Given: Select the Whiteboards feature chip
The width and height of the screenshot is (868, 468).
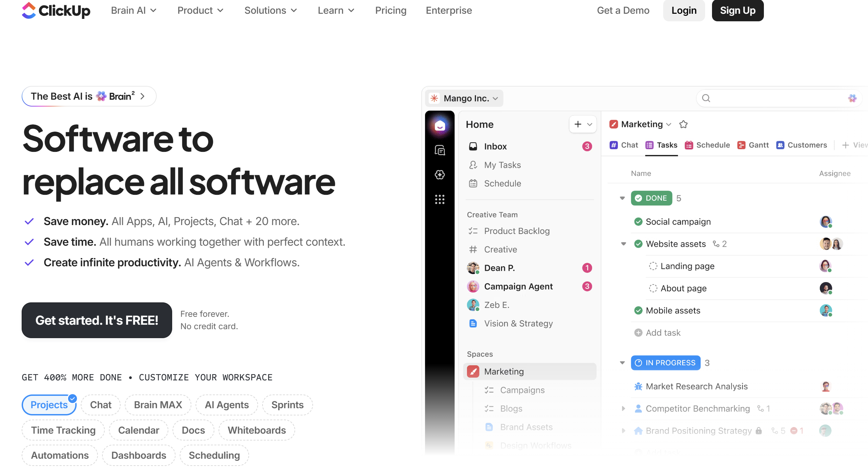Looking at the screenshot, I should [257, 430].
